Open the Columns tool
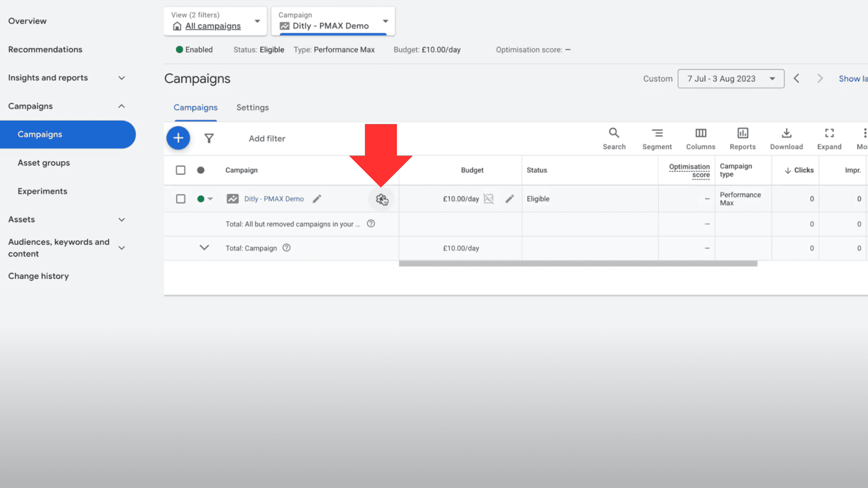The width and height of the screenshot is (868, 488). [701, 139]
